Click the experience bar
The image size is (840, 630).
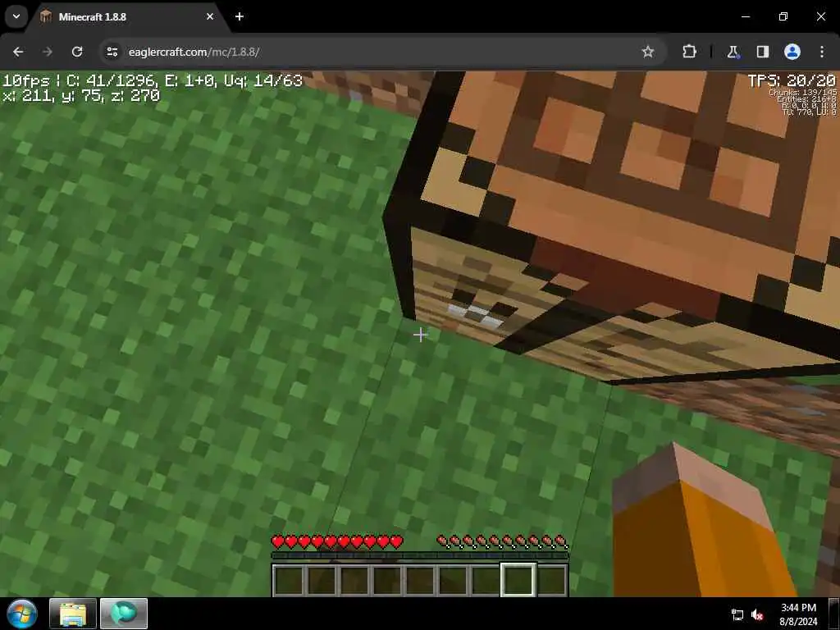[x=420, y=556]
